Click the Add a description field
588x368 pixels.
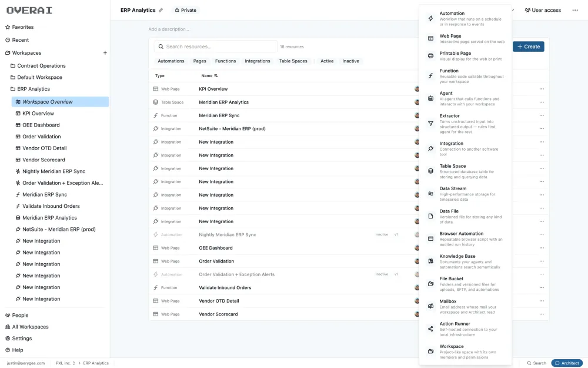[x=169, y=29]
